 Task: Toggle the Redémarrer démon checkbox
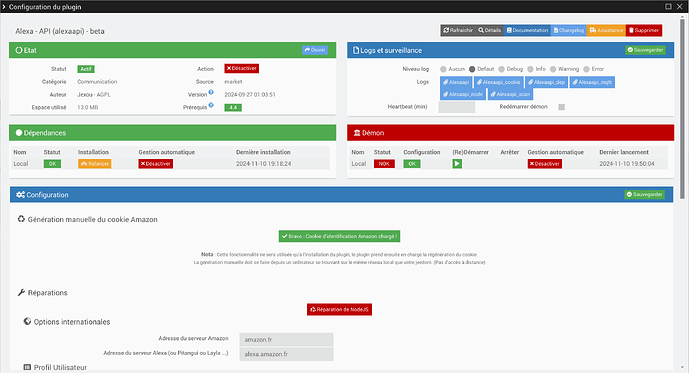(562, 107)
